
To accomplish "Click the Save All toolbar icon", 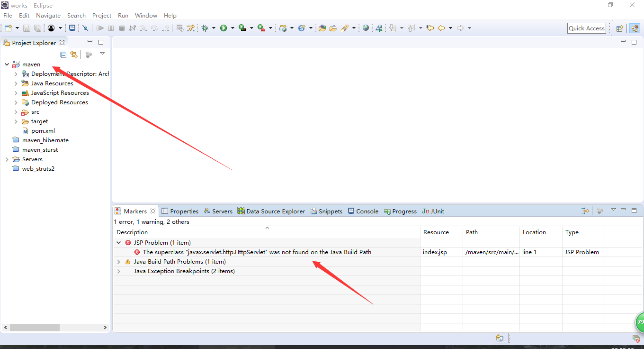I will (x=37, y=28).
